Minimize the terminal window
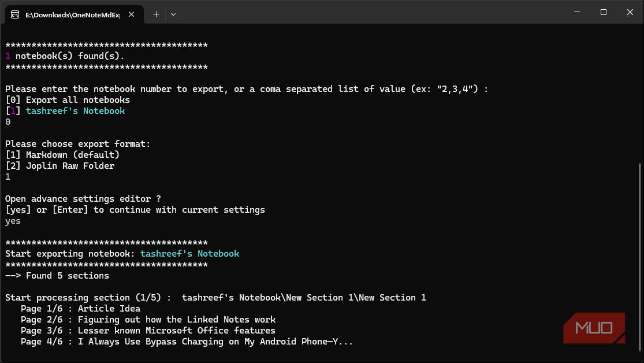Screen dimensions: 644x363 pos(576,12)
